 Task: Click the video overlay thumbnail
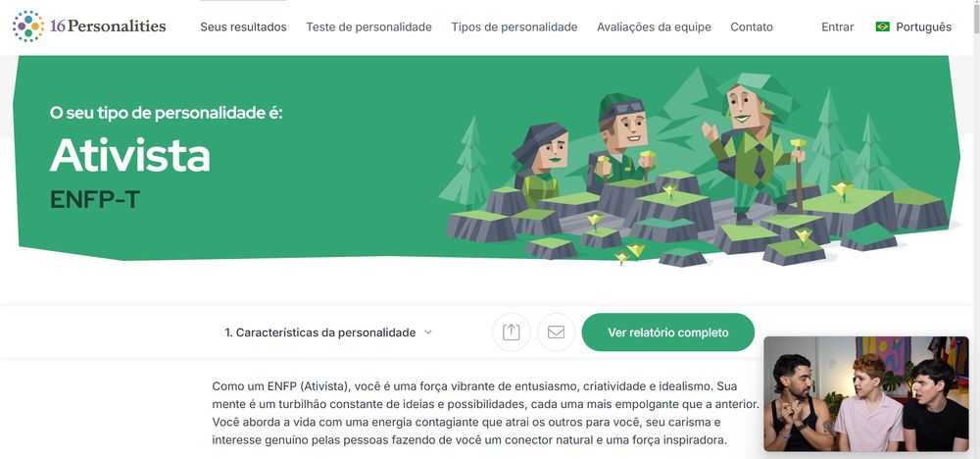(866, 394)
